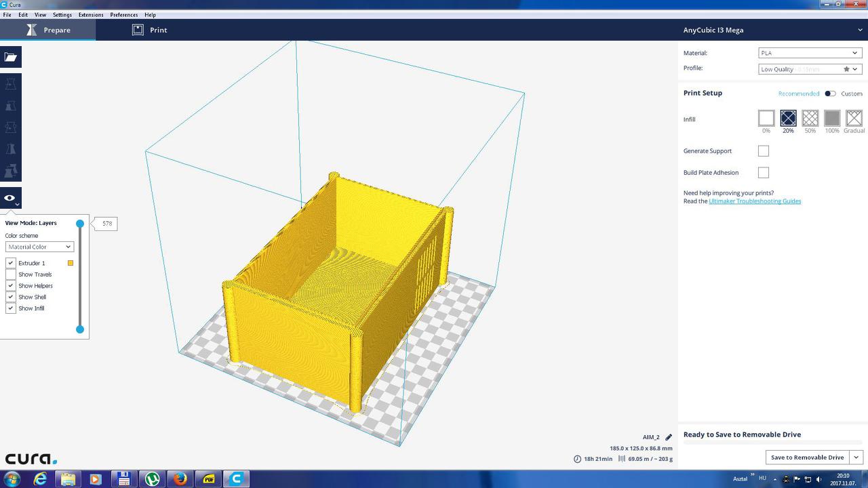The width and height of the screenshot is (868, 488).
Task: Switch to the Print tab
Action: 149,30
